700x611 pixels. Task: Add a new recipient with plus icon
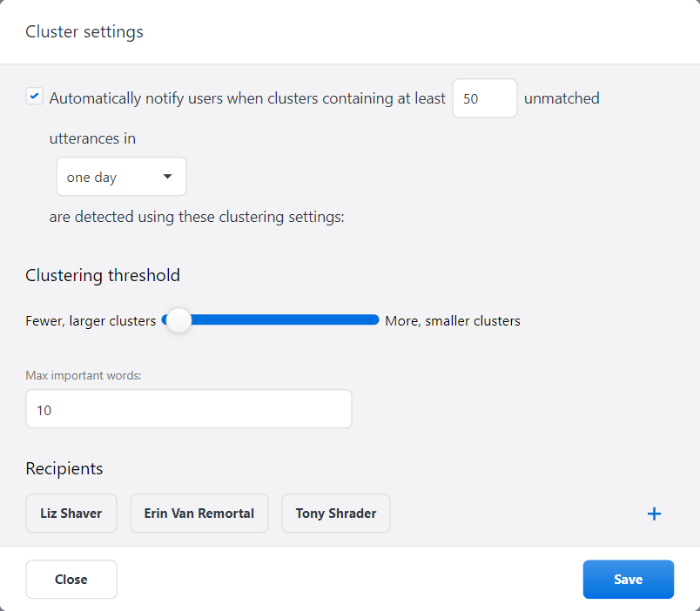point(654,514)
